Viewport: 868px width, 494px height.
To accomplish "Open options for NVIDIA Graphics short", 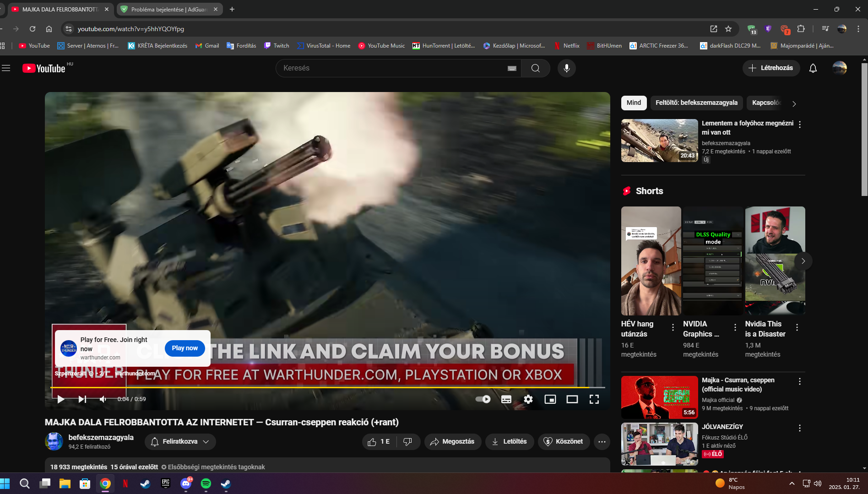I will tap(735, 327).
